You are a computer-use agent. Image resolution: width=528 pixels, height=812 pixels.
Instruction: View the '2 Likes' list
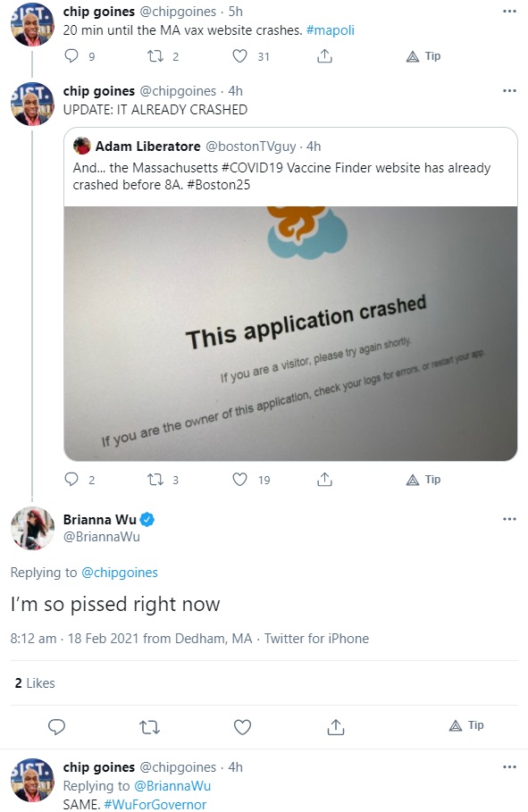pos(35,683)
